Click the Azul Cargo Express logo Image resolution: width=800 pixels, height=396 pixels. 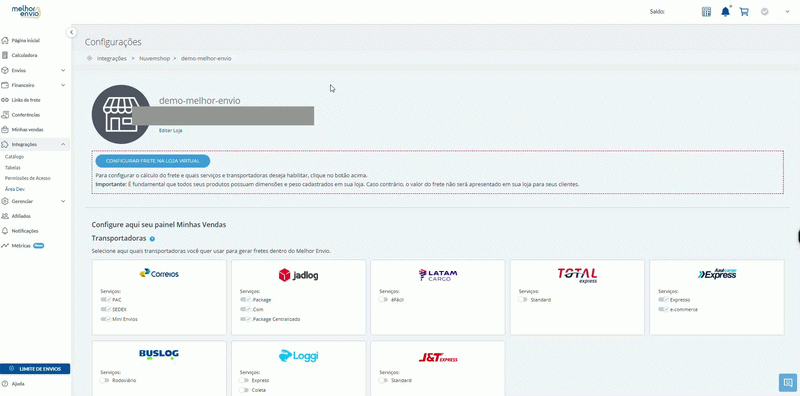pyautogui.click(x=717, y=274)
